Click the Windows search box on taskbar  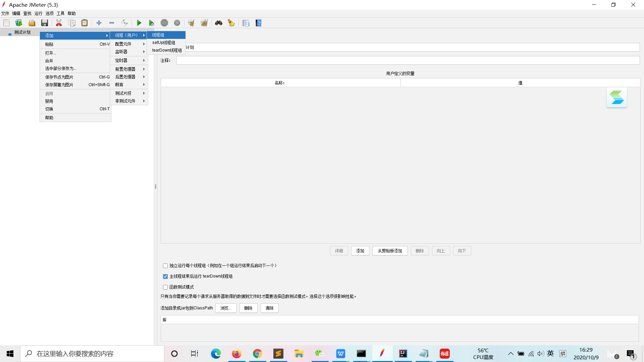(92, 354)
